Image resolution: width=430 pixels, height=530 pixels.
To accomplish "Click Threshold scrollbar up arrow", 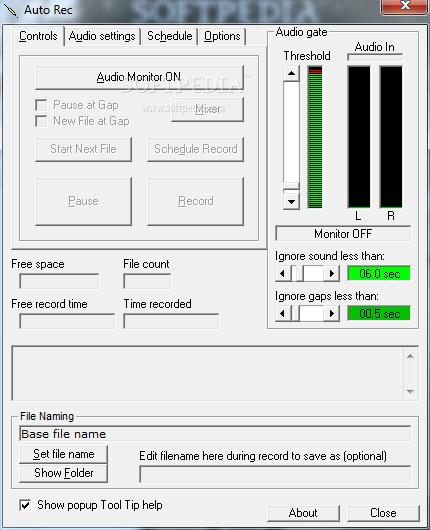I will click(x=291, y=73).
